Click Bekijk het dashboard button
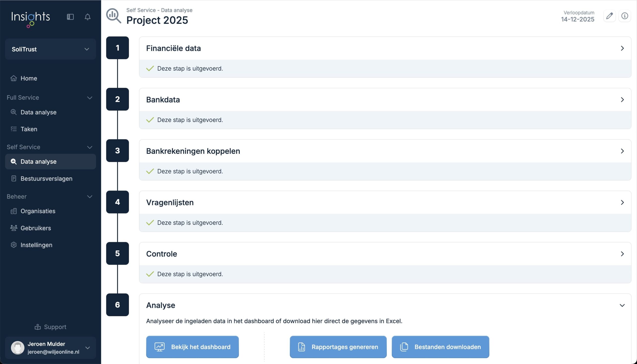 (x=192, y=347)
